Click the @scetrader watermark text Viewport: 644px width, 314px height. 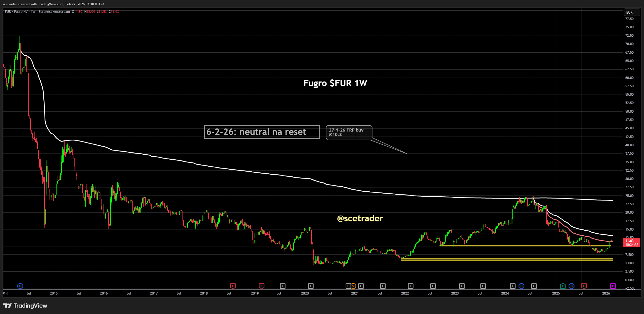click(360, 218)
